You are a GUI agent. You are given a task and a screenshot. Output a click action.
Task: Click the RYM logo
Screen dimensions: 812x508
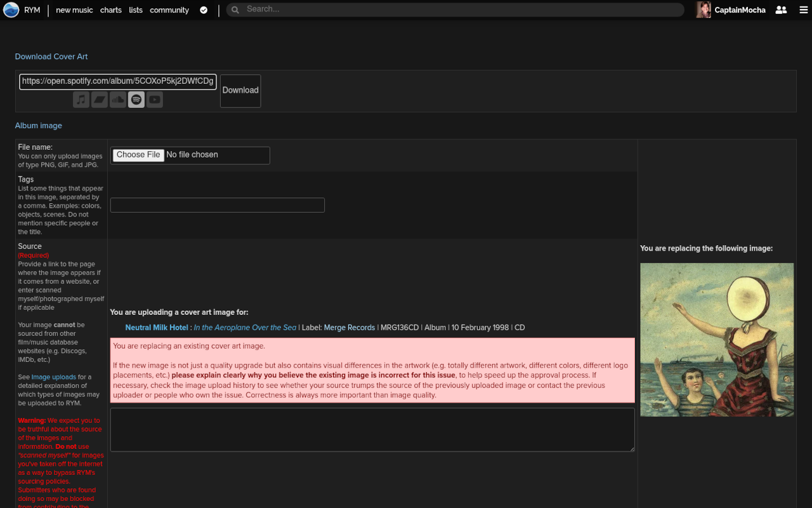click(x=11, y=10)
